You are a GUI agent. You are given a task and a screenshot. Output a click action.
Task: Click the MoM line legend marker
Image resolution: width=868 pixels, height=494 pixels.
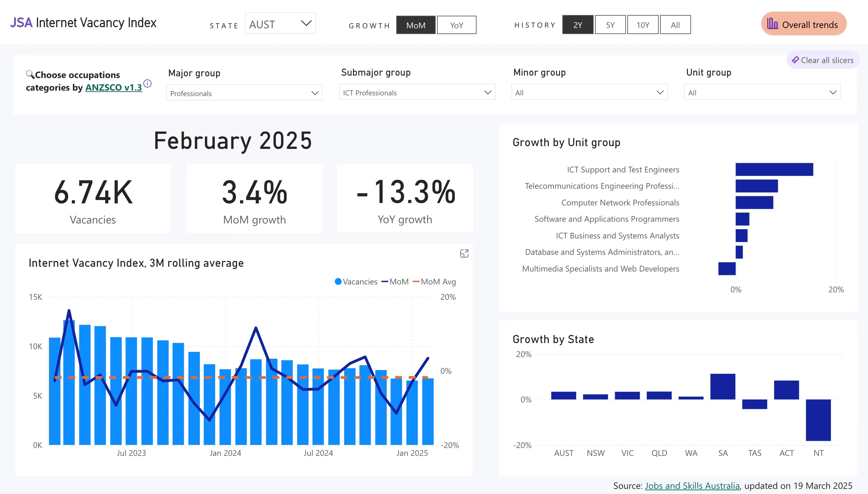click(x=385, y=281)
